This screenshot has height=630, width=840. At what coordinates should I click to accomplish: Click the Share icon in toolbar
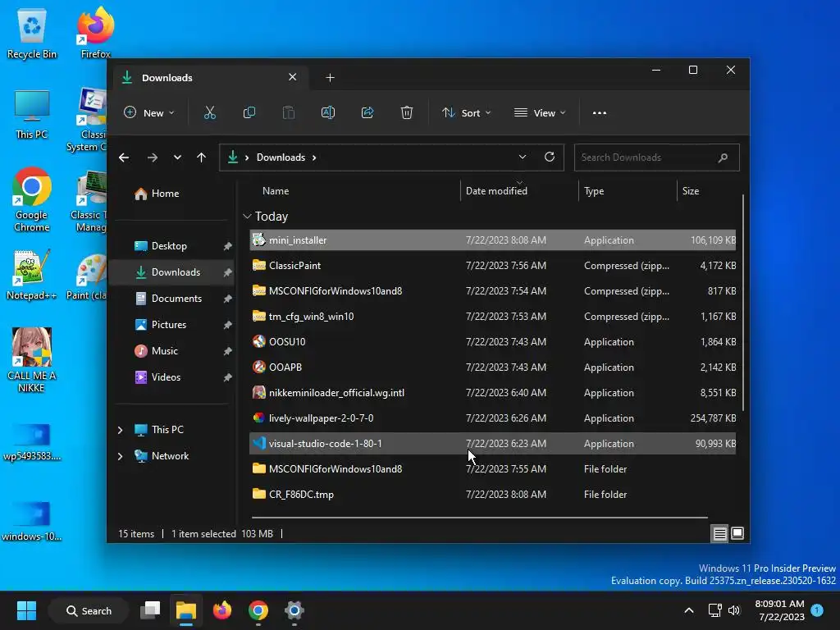(367, 113)
